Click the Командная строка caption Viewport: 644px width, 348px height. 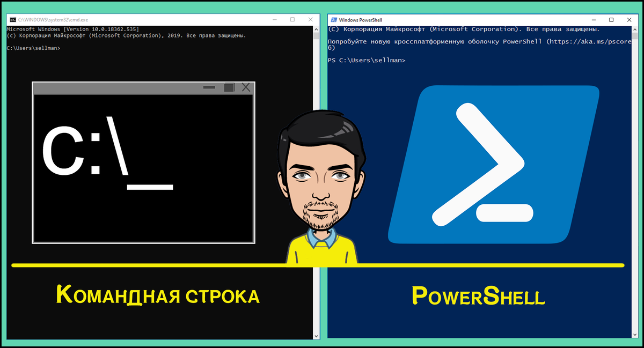click(158, 295)
